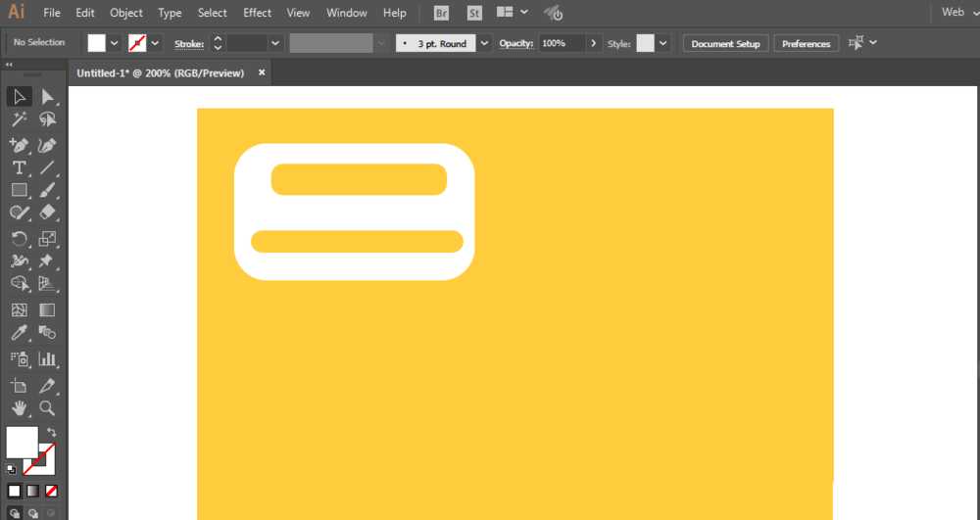The image size is (980, 520).
Task: Set paint mode to None
Action: 51,491
